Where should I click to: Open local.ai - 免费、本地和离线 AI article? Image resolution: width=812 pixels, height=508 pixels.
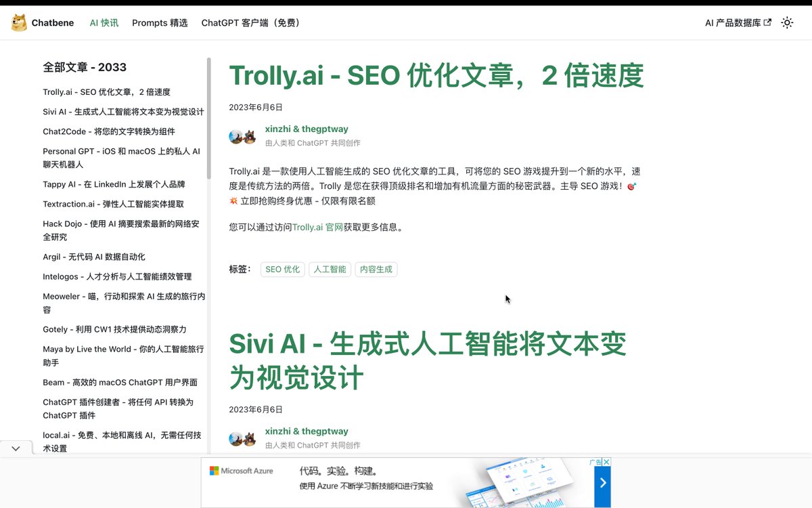(x=122, y=442)
